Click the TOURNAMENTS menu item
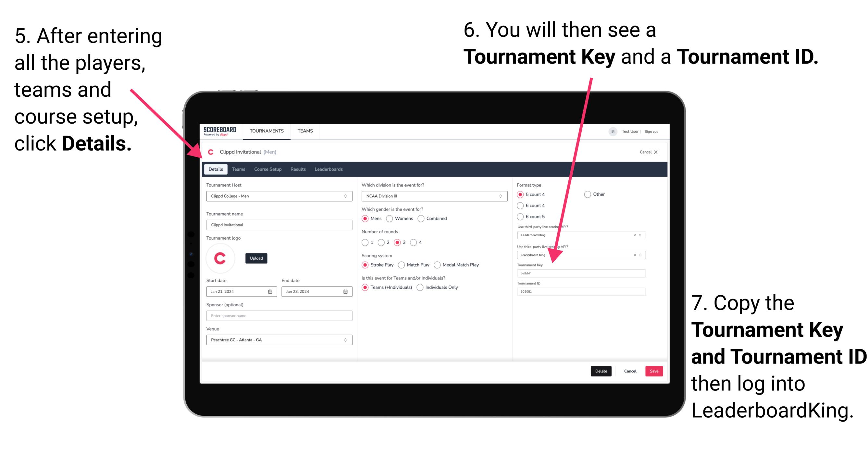Screen dimensions: 868x467 [x=266, y=131]
